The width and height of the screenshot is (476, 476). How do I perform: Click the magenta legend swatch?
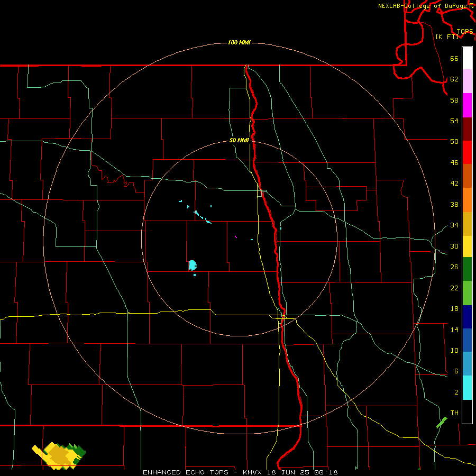click(x=467, y=105)
